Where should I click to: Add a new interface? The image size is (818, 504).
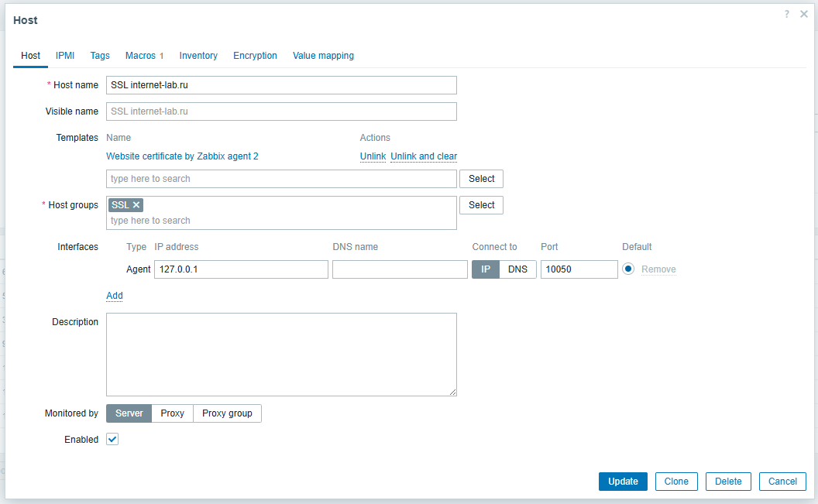pos(115,296)
